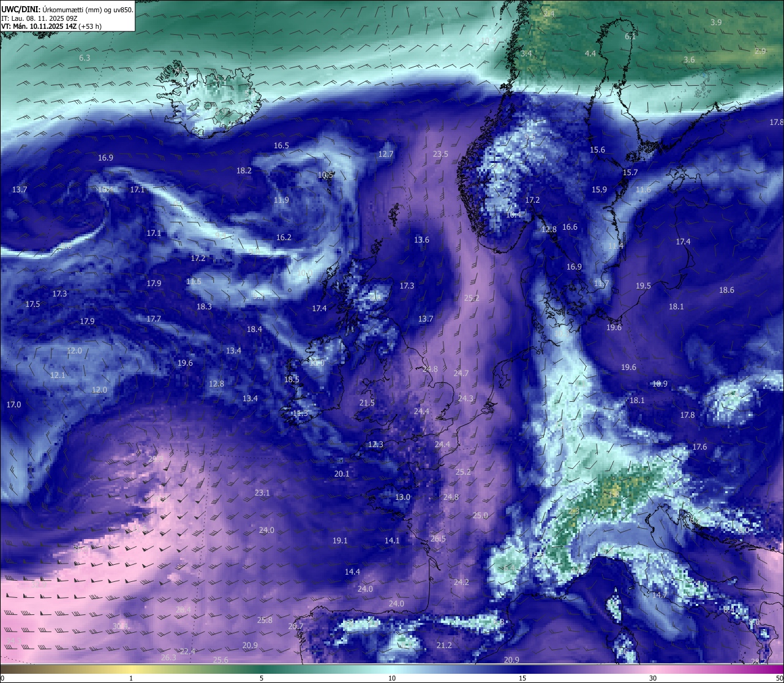Click the 17.7 map value
The height and width of the screenshot is (683, 784).
(x=153, y=319)
